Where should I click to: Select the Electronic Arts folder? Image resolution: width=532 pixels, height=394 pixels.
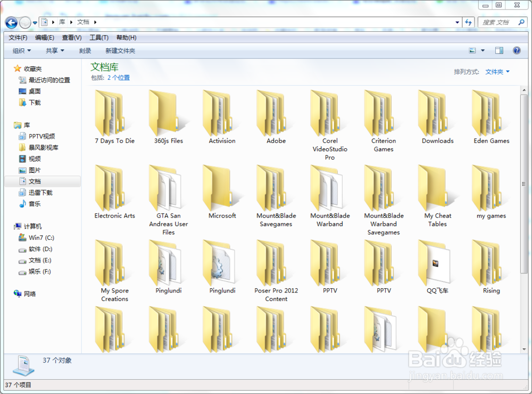click(x=115, y=192)
